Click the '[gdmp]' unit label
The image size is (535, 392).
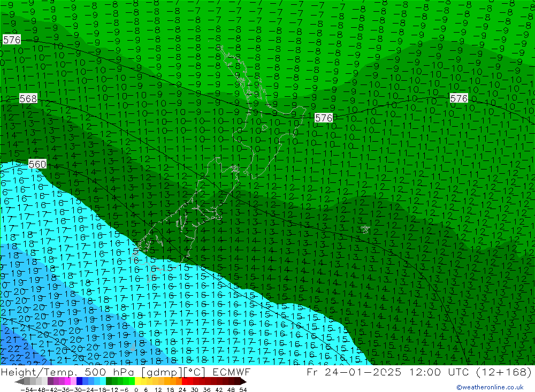tap(162, 372)
